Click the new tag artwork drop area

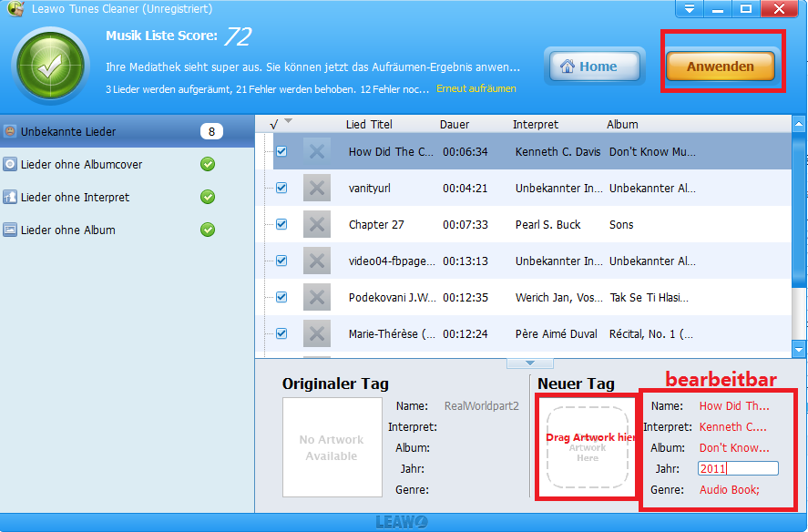click(x=588, y=447)
